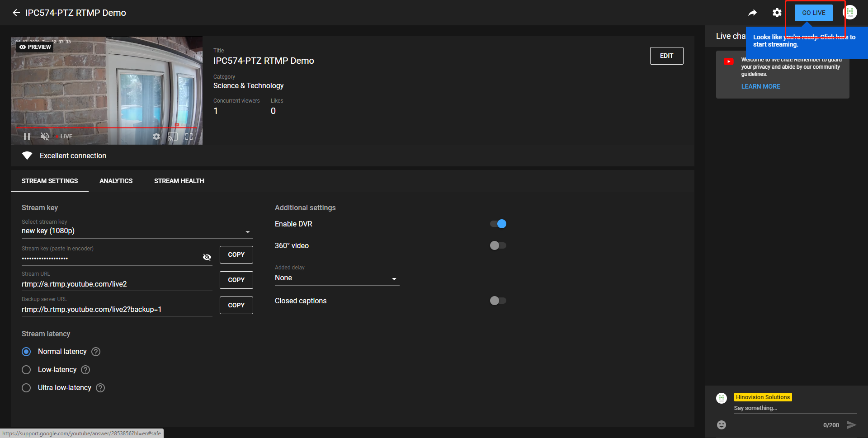Toggle Enable DVR switch
Image resolution: width=868 pixels, height=438 pixels.
(498, 224)
